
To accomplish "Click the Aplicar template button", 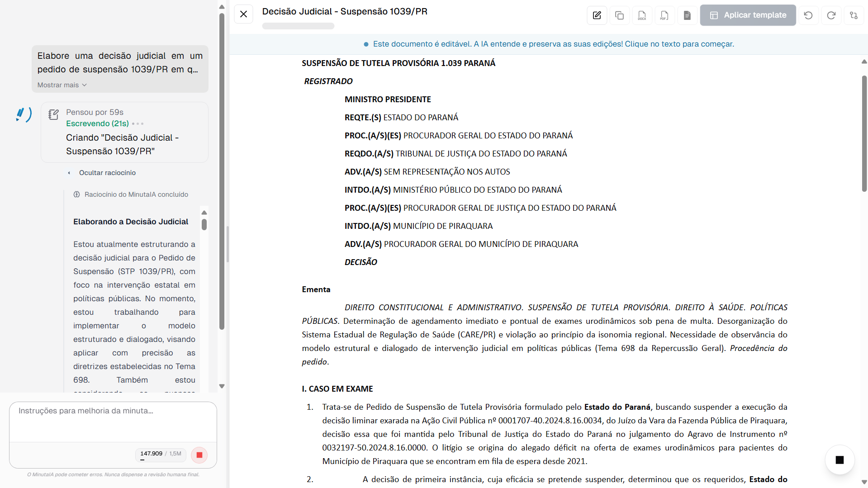I will [x=748, y=15].
